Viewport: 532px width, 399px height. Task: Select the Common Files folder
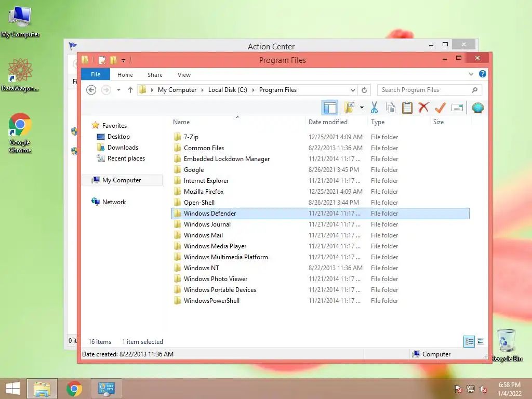[320, 148]
